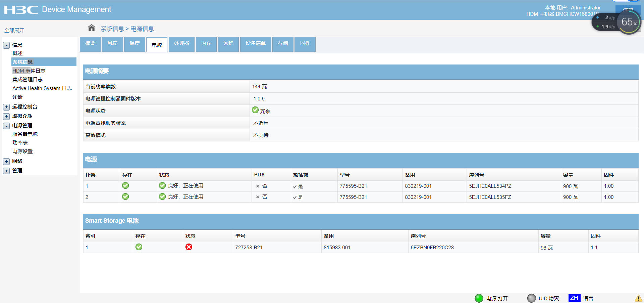Open 电源设置 in the sidebar

click(22, 151)
